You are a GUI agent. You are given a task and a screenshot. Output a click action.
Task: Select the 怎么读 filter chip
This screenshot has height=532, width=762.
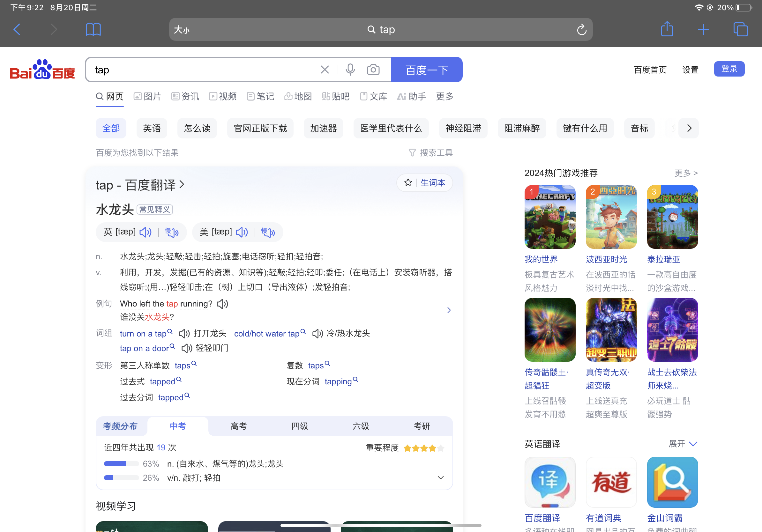197,128
